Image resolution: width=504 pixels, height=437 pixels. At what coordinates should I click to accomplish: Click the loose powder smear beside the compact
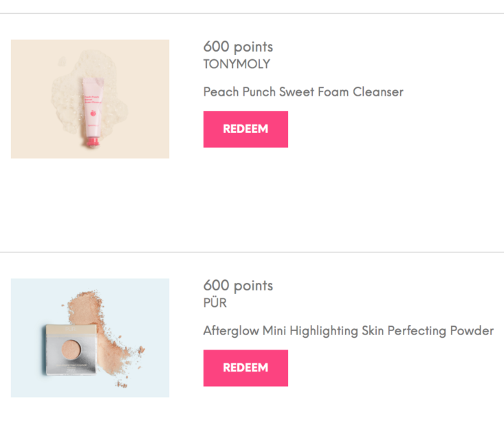(x=106, y=334)
